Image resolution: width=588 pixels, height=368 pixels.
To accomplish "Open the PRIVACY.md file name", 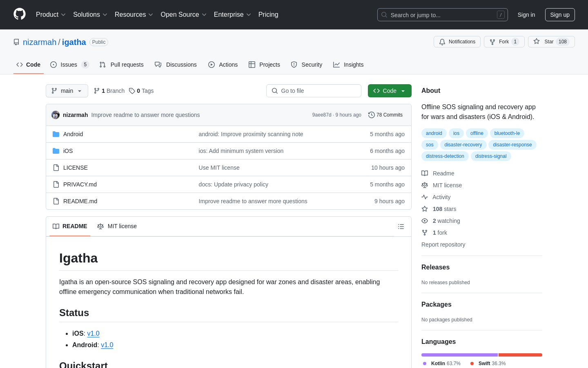I will pyautogui.click(x=80, y=184).
